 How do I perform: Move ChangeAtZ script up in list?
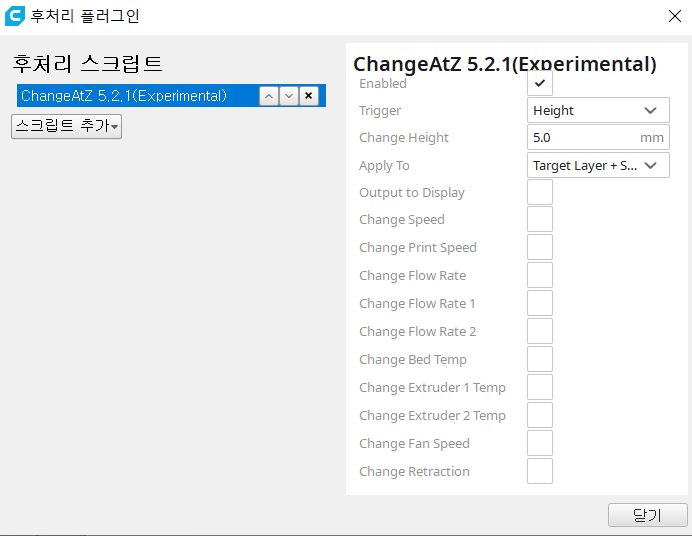point(269,96)
